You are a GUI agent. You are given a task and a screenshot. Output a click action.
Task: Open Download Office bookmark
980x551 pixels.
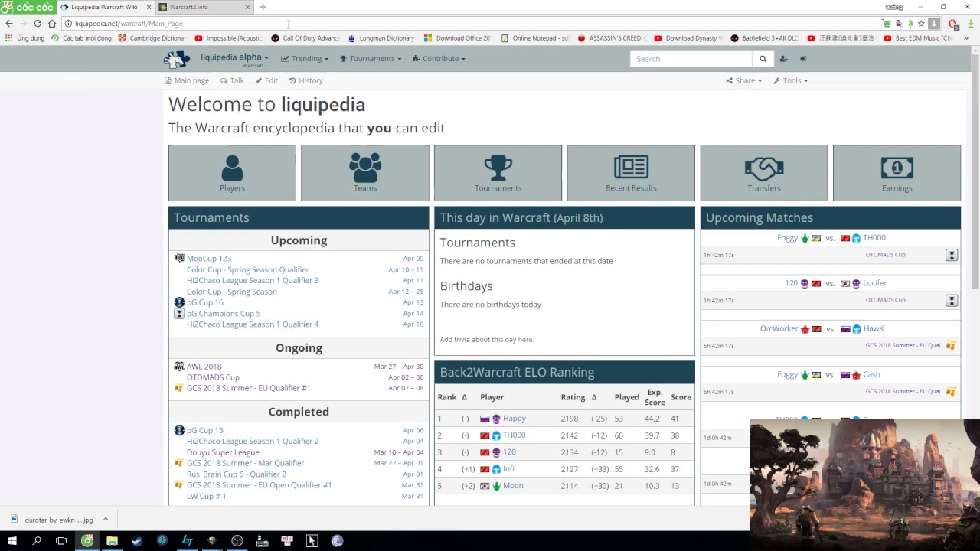458,38
